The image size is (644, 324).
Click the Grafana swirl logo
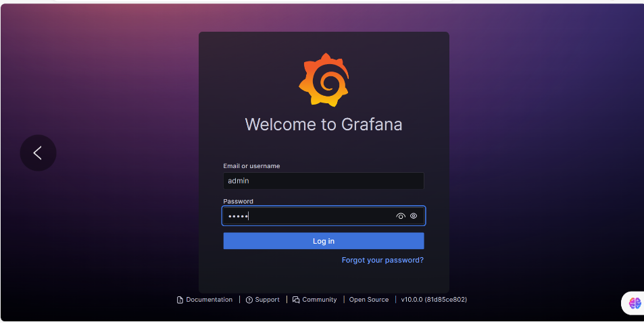(324, 80)
